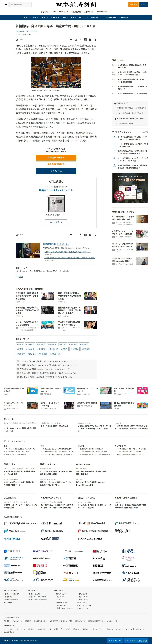Click the 日本経済新聞 masthead logo
The image size is (152, 644).
click(x=76, y=5)
